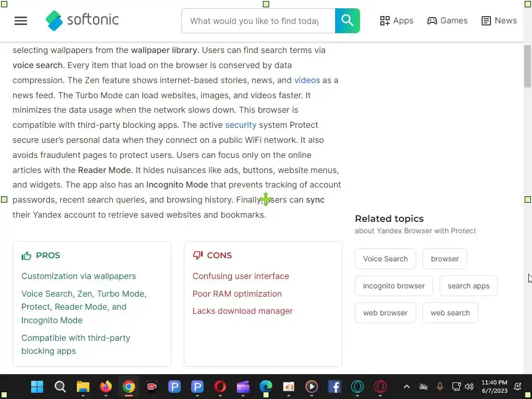
Task: Show hidden system tray icons
Action: coord(406,387)
